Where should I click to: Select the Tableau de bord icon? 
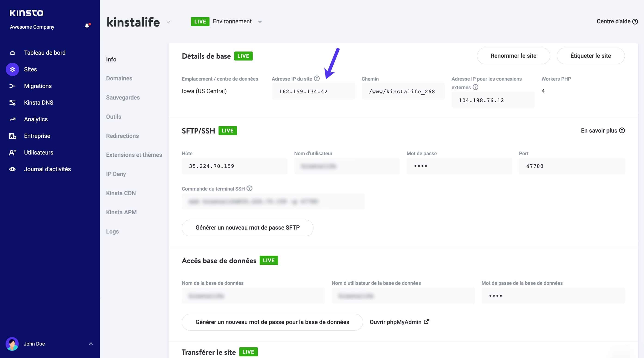(x=12, y=52)
